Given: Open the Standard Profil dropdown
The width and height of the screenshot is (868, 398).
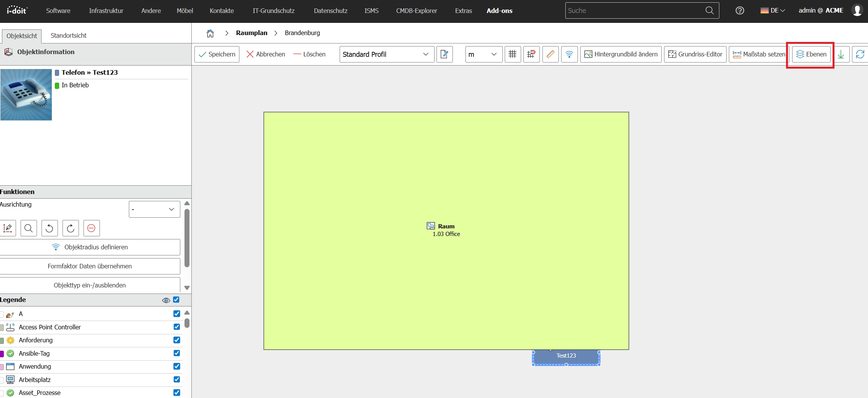Looking at the screenshot, I should tap(387, 54).
